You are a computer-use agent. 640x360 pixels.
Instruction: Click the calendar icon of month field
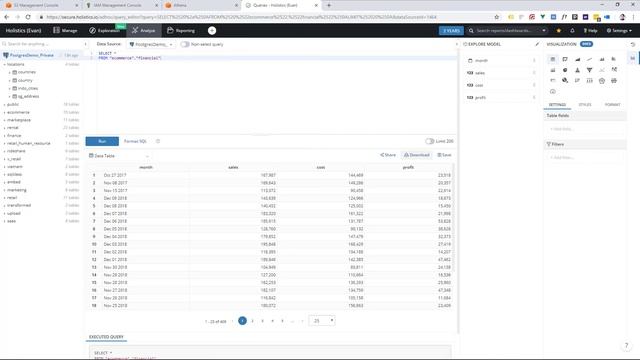coord(470,60)
